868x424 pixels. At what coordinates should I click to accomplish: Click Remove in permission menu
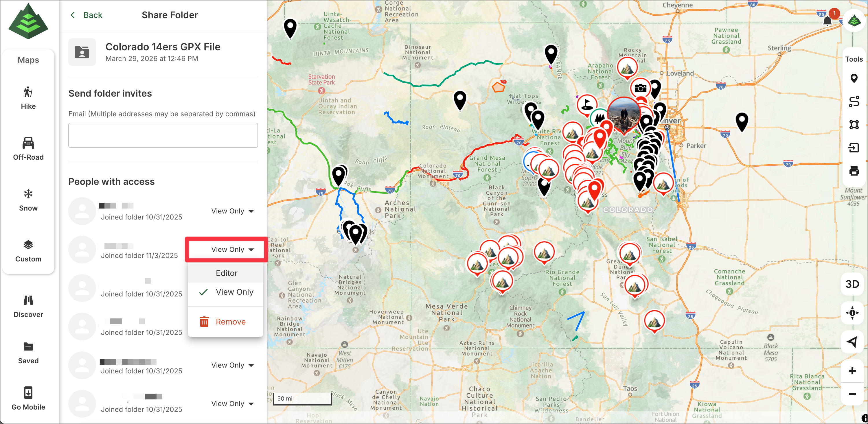click(x=231, y=322)
